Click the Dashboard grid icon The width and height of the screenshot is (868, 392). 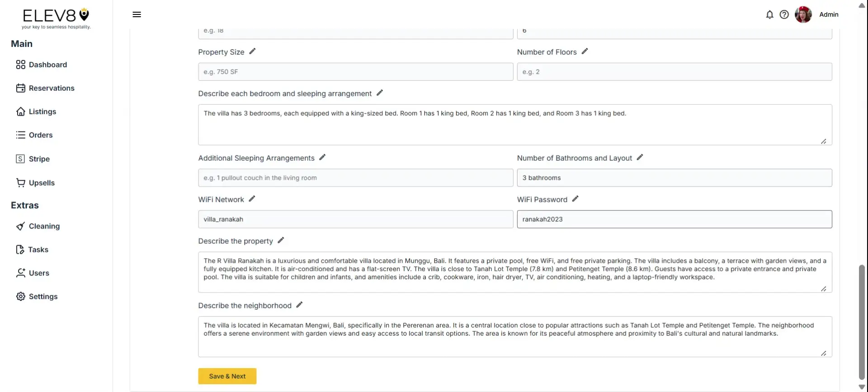20,65
